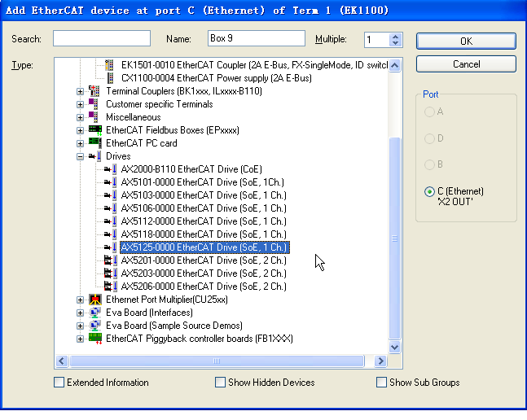Image resolution: width=527 pixels, height=420 pixels.
Task: Click the horizontal scroll left arrow
Action: tap(62, 361)
